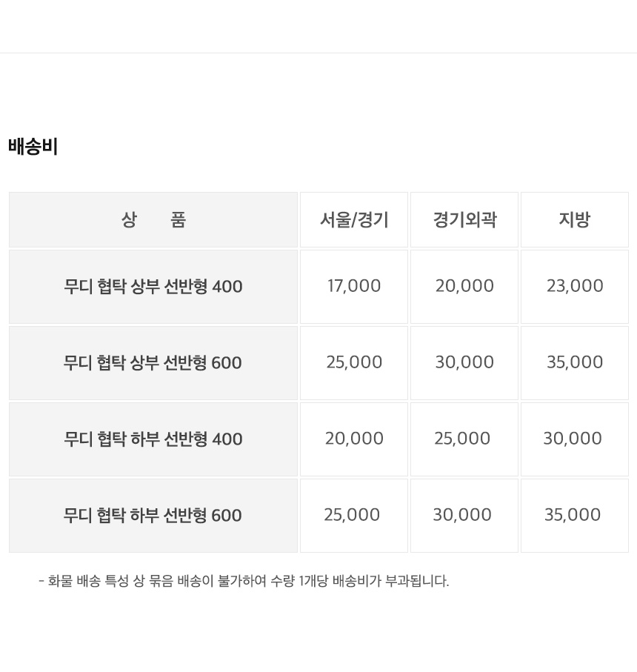637x672 pixels.
Task: Click 경기외곽 fee for 상부 선반형 600
Action: 464,362
